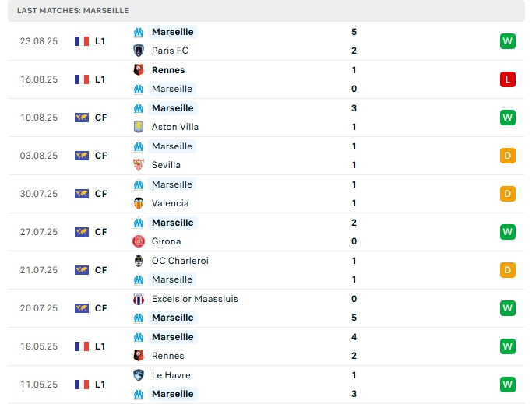The width and height of the screenshot is (532, 404).
Task: Click the Excelsior Maassluis club crest
Action: coord(139,299)
